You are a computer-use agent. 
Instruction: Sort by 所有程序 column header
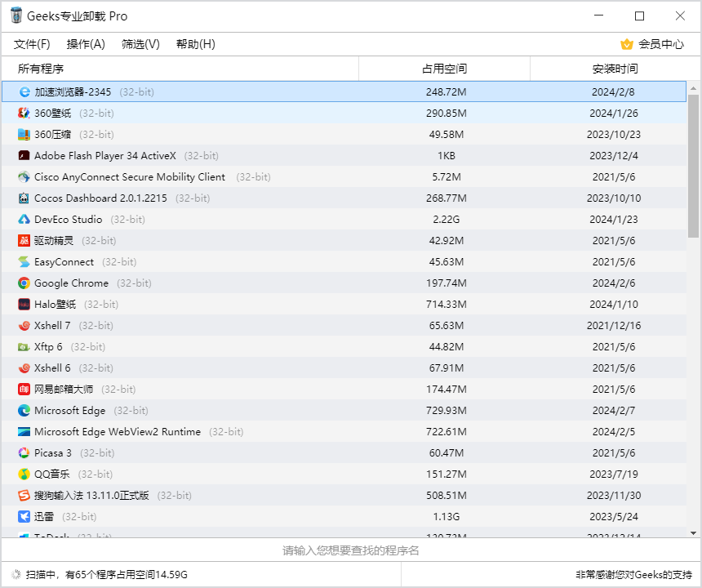(180, 69)
